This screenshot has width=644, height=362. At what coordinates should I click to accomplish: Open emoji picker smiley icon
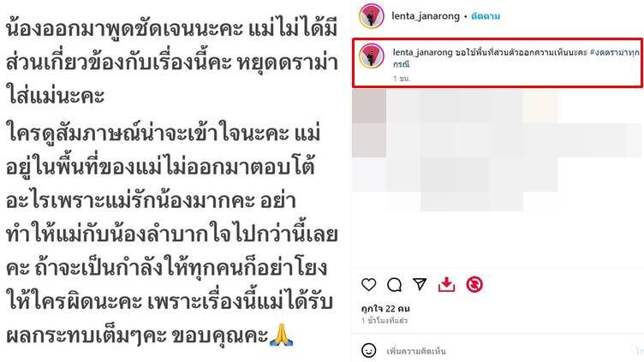pos(368,351)
